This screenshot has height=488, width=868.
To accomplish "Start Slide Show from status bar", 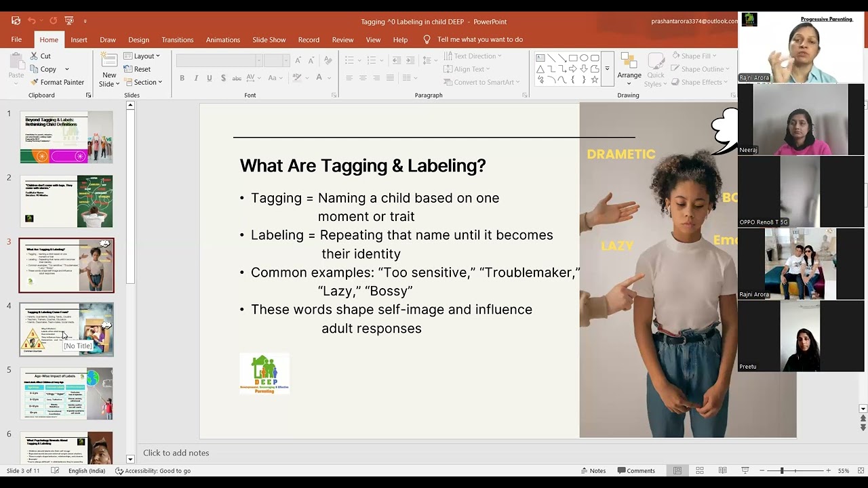I will [745, 470].
